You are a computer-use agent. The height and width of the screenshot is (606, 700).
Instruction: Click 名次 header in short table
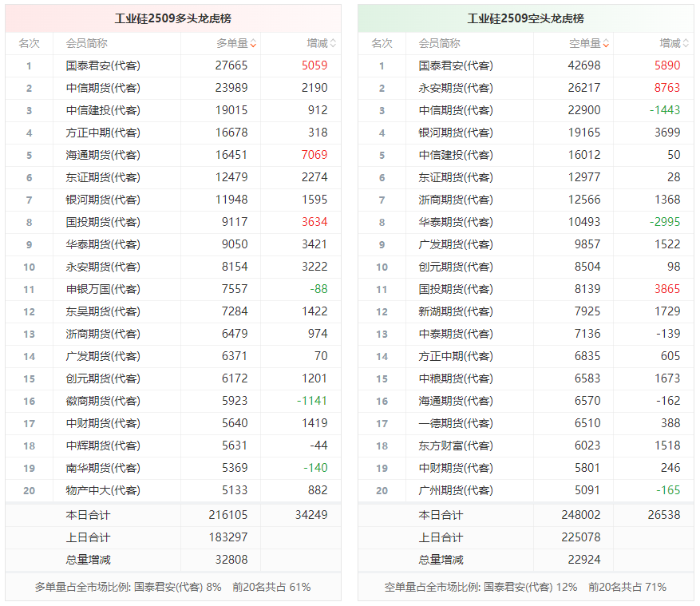[382, 44]
